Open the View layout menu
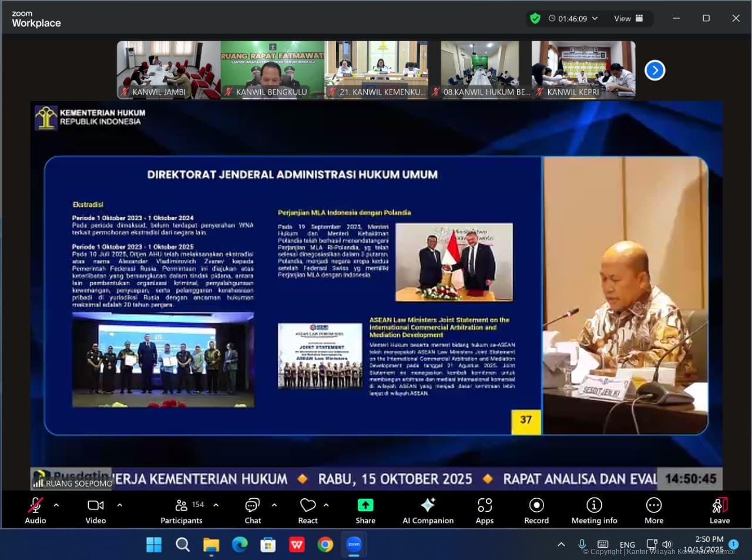This screenshot has width=752, height=560. click(628, 18)
